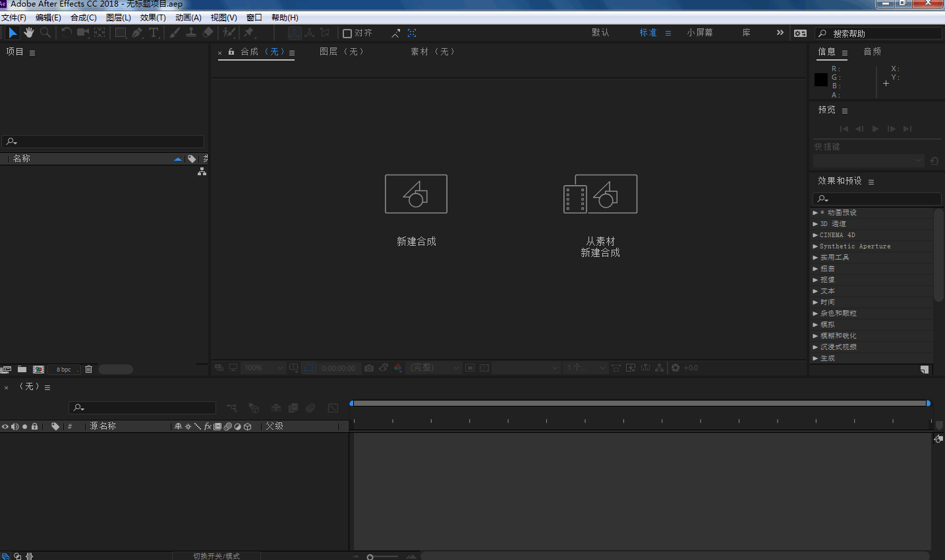Click the 搜索帮助 search field
Screen dimensions: 945x560
point(883,34)
